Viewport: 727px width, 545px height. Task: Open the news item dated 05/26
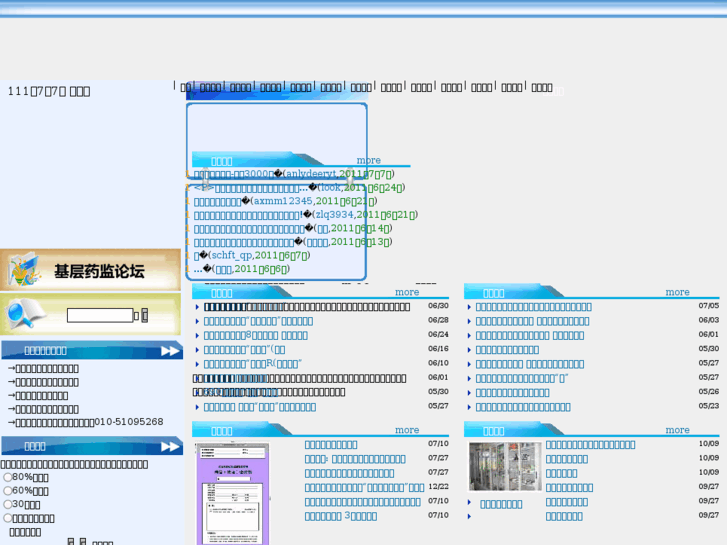click(x=512, y=393)
